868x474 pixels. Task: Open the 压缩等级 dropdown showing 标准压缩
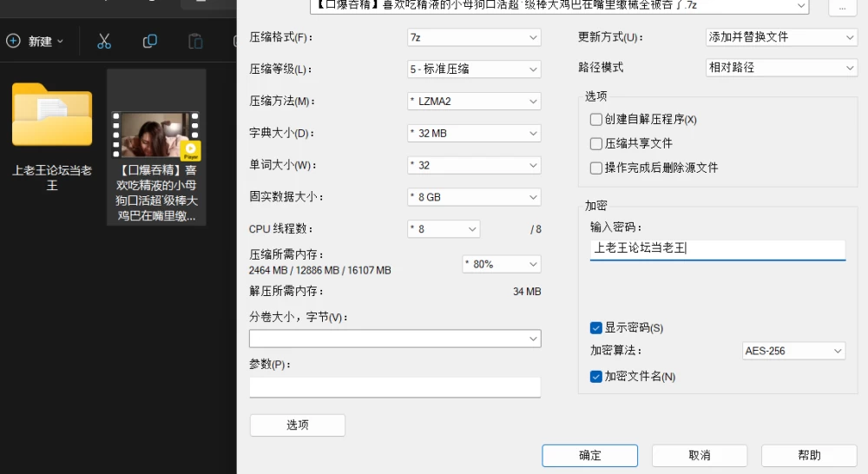pos(474,69)
